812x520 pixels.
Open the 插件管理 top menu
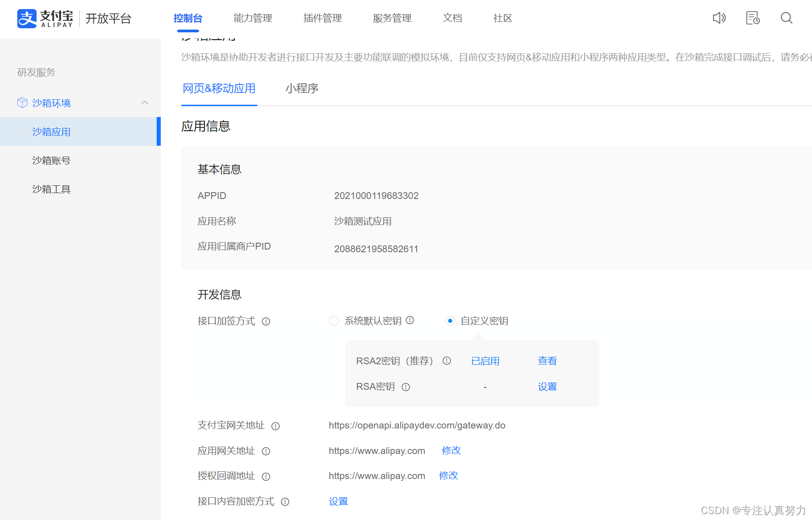pyautogui.click(x=322, y=18)
